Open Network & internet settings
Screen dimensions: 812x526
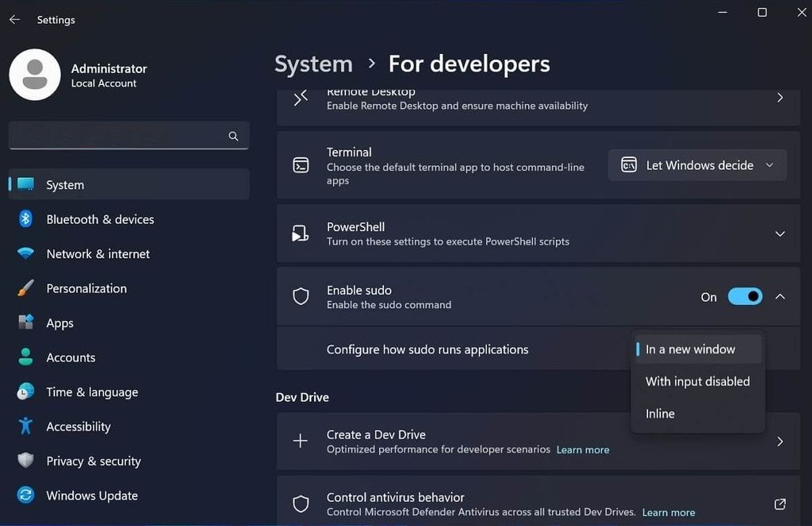pyautogui.click(x=129, y=253)
